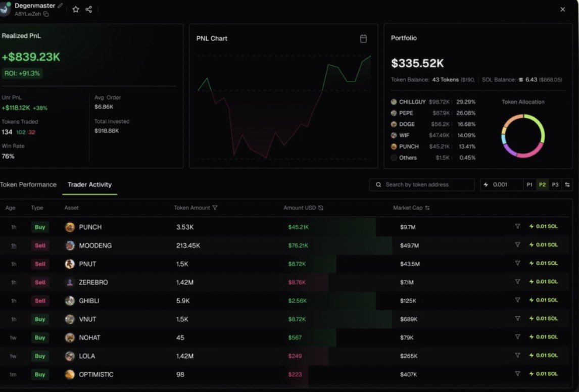The width and height of the screenshot is (579, 392).
Task: Swap the Market Cap column display
Action: 427,208
